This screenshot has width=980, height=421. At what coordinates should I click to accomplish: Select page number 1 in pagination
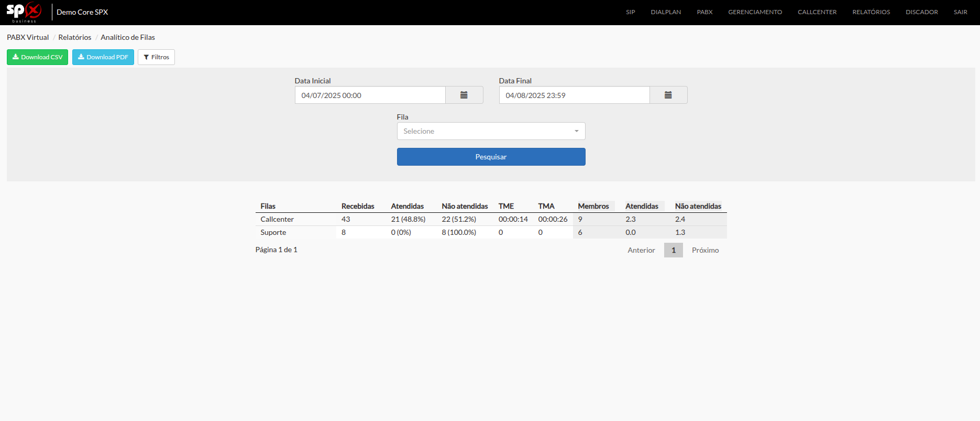[674, 250]
